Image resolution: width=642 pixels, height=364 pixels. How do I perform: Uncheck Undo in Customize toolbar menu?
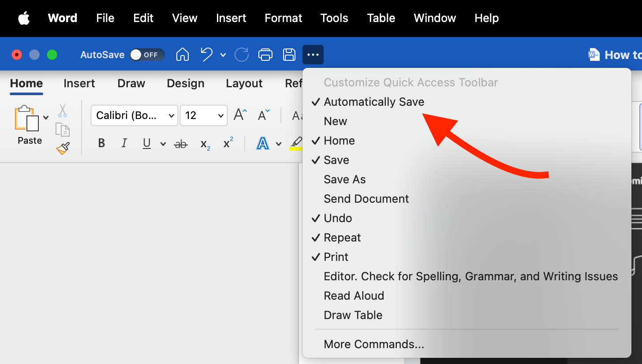[x=338, y=218]
